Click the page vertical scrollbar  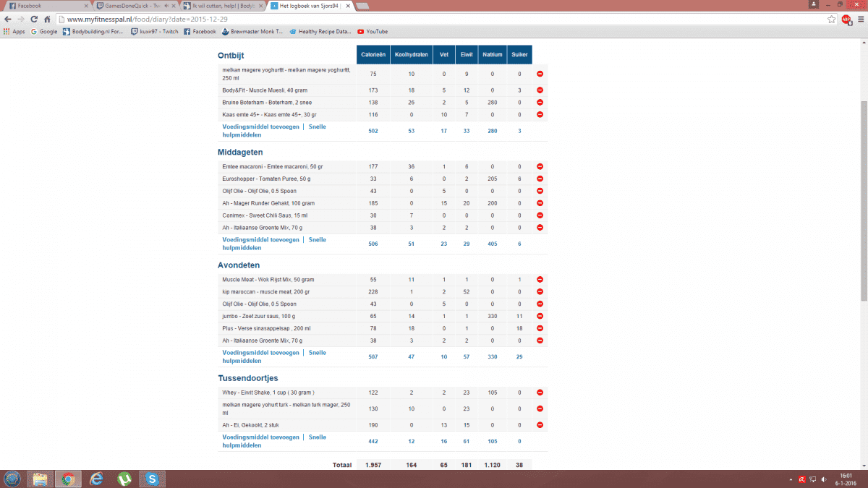863,202
